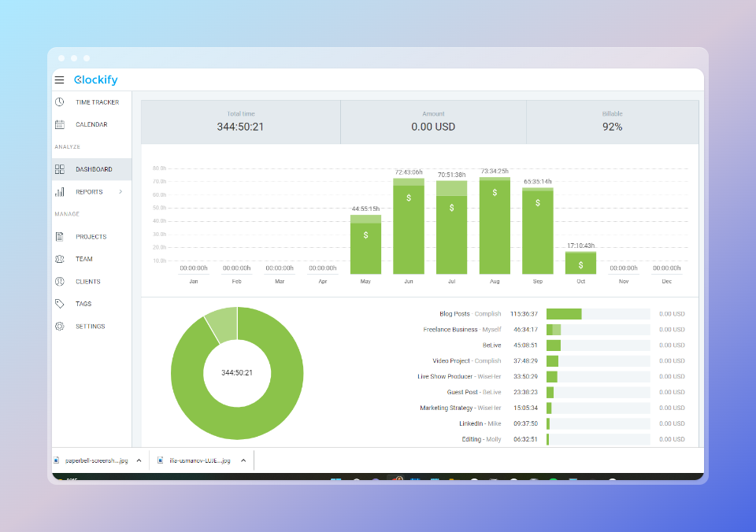Open the Settings gear icon
Viewport: 756px width, 532px height.
click(60, 326)
